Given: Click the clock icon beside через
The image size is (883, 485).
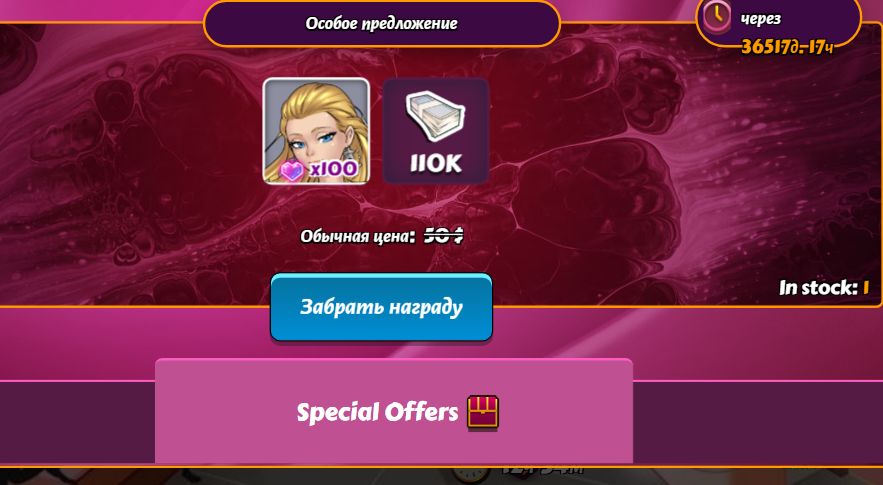Looking at the screenshot, I should click(716, 16).
